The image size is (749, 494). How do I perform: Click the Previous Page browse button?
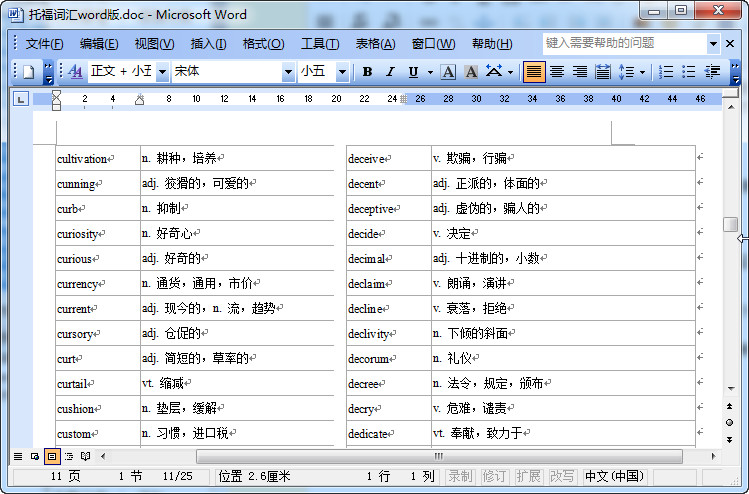click(729, 406)
